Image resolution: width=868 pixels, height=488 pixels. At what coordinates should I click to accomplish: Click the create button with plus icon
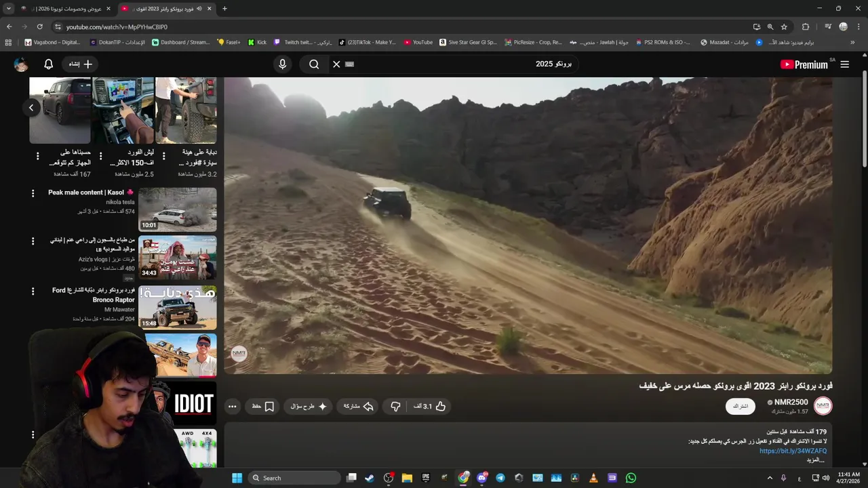[x=81, y=64]
